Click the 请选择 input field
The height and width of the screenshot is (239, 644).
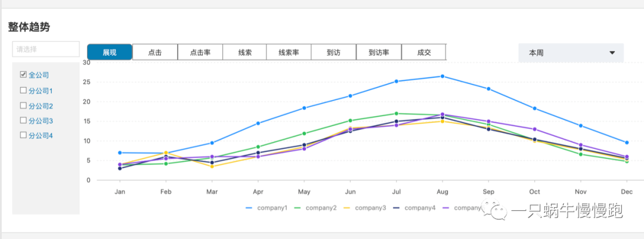pyautogui.click(x=46, y=49)
